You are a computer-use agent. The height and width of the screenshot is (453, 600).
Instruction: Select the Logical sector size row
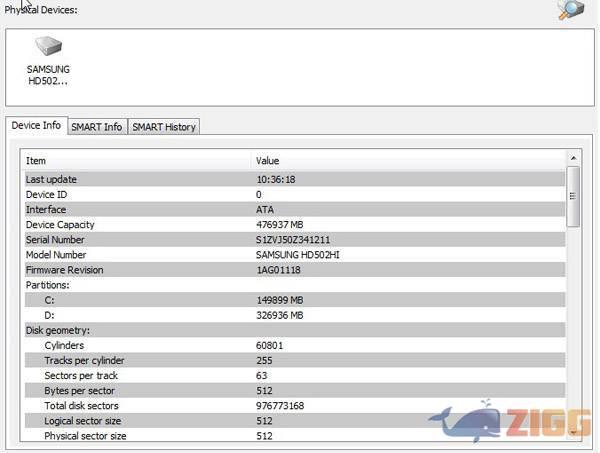(x=295, y=421)
